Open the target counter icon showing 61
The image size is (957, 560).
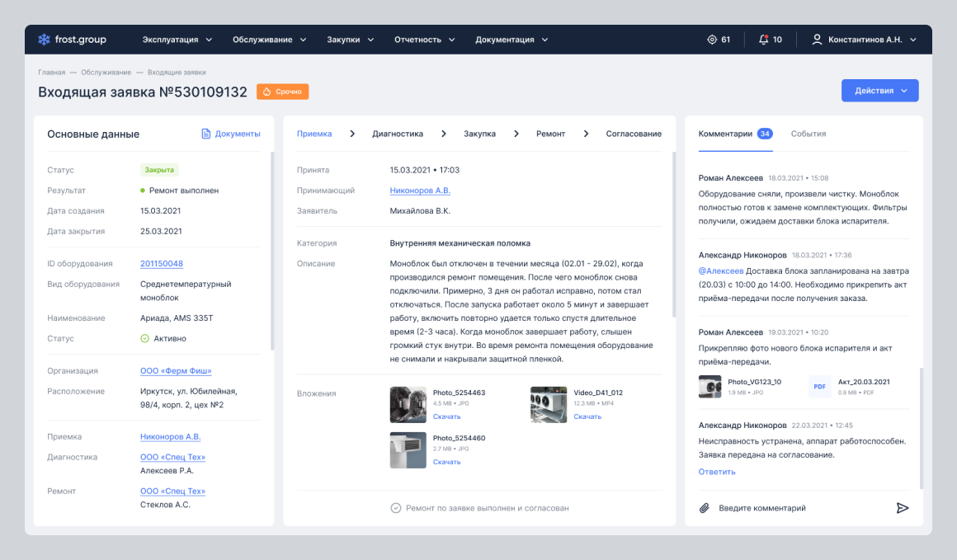[712, 40]
